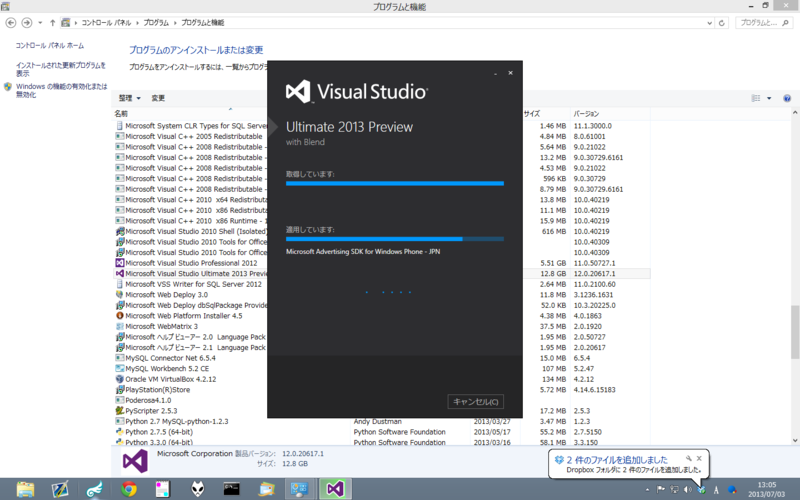
Task: Click the IME input mode A indicator
Action: coord(716,490)
